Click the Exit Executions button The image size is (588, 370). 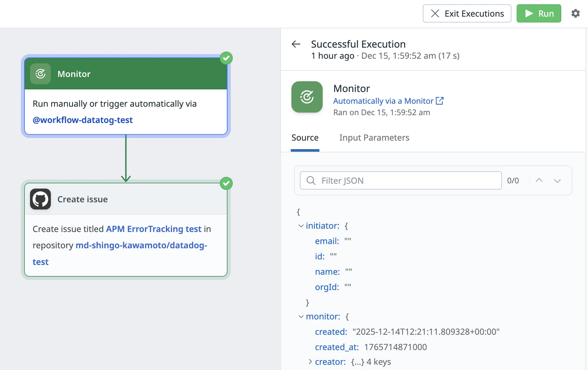(x=467, y=13)
